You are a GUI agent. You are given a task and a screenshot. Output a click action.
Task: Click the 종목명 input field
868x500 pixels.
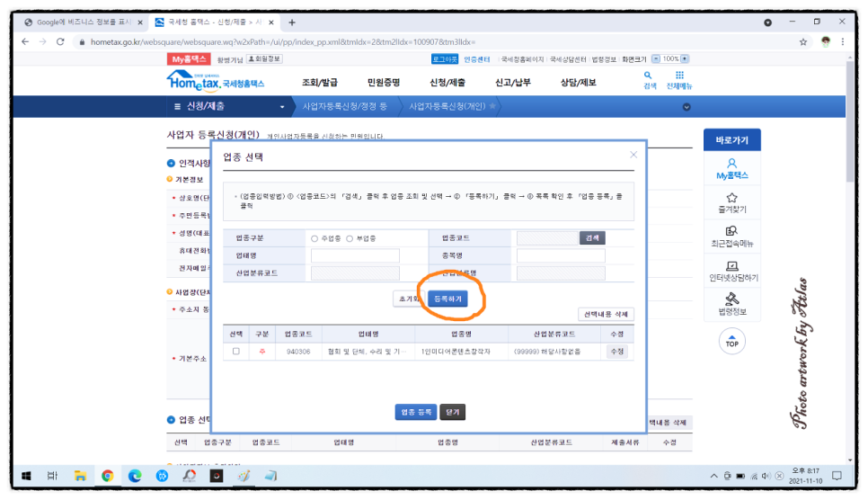pyautogui.click(x=561, y=255)
